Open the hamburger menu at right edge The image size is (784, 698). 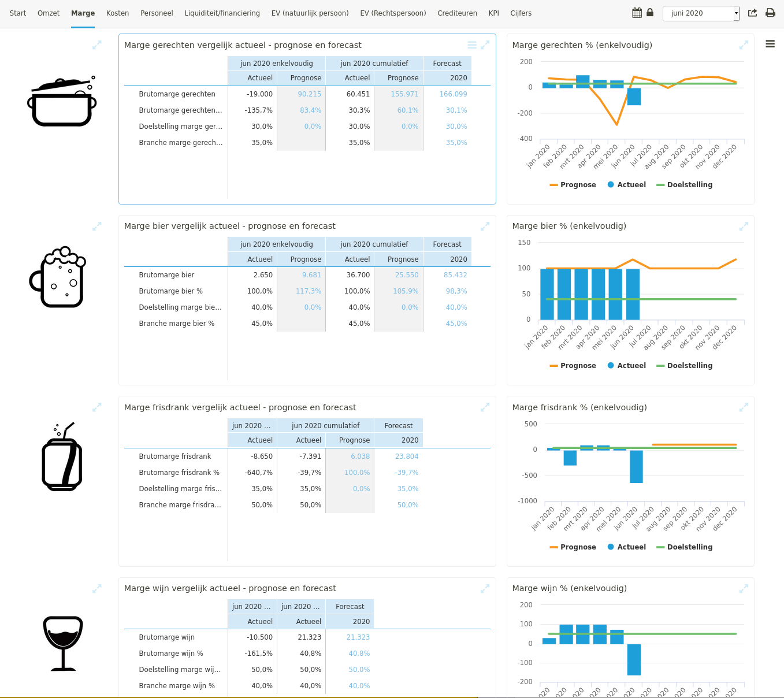click(770, 44)
